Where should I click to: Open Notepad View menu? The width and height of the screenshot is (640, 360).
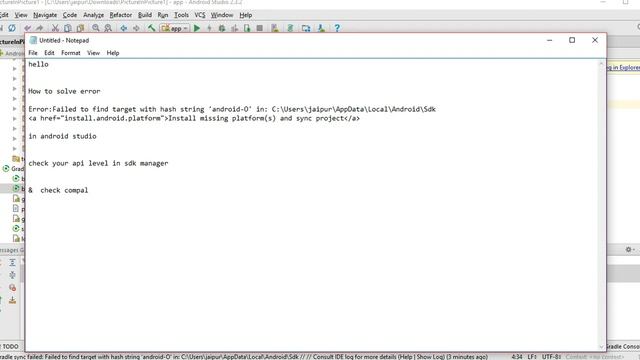tap(93, 53)
